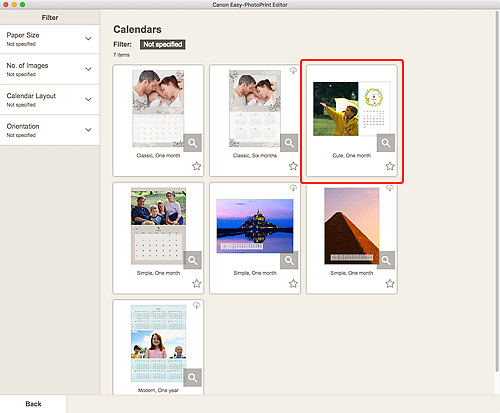Viewport: 500px width, 413px height.
Task: Select the Cute, One month calendar thumbnail
Action: click(x=352, y=109)
